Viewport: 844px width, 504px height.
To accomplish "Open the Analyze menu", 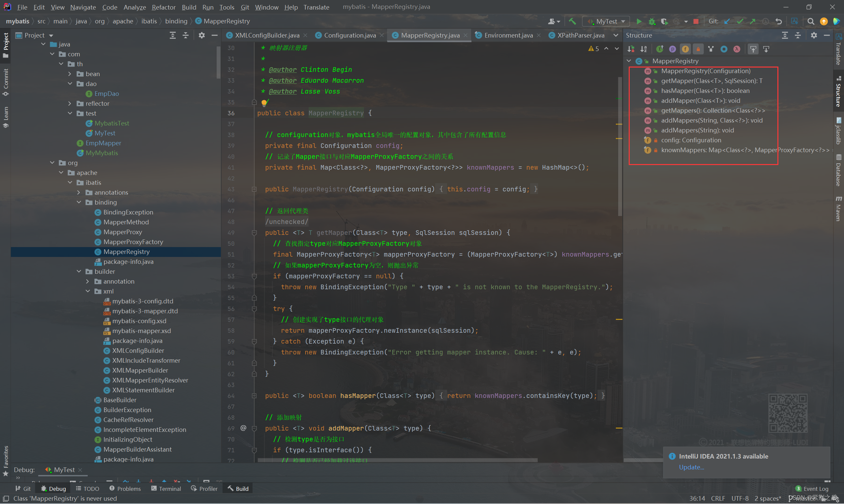I will 135,7.
